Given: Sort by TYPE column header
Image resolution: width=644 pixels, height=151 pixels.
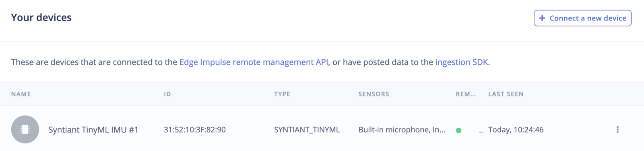Looking at the screenshot, I should pos(282,94).
